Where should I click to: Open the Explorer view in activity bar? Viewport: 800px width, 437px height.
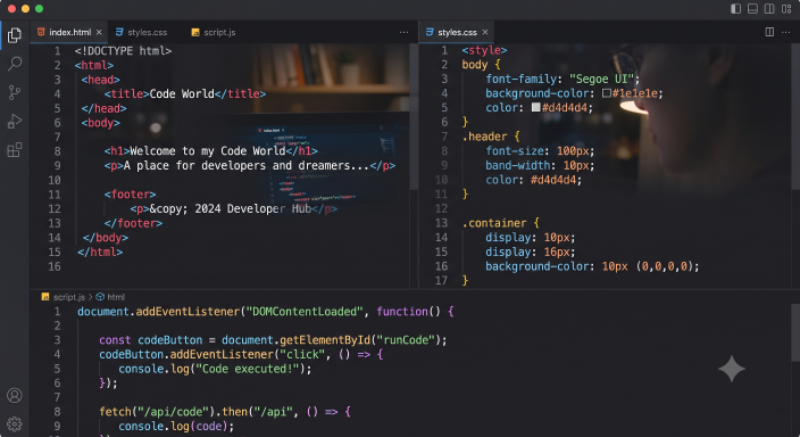coord(15,35)
